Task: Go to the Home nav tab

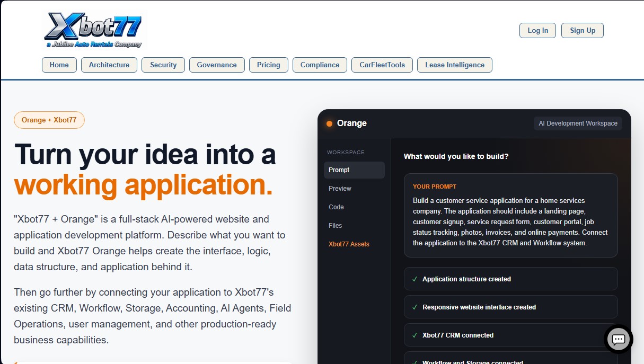Action: 59,65
